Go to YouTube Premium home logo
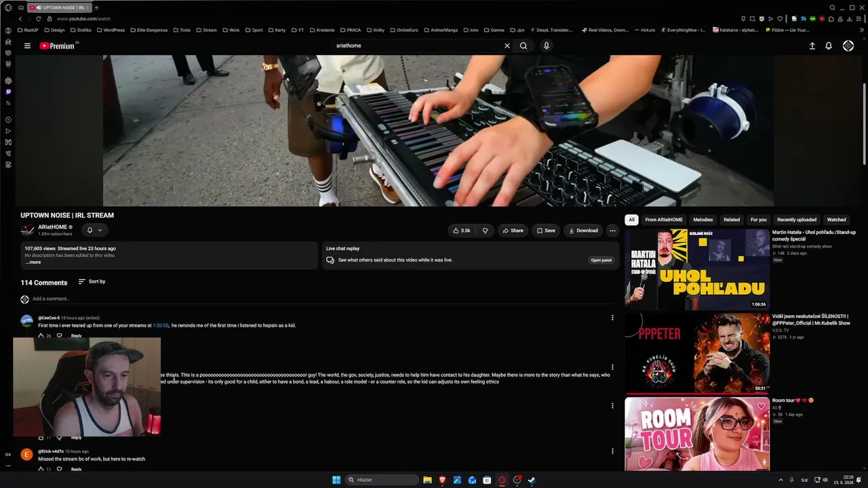 tap(57, 45)
